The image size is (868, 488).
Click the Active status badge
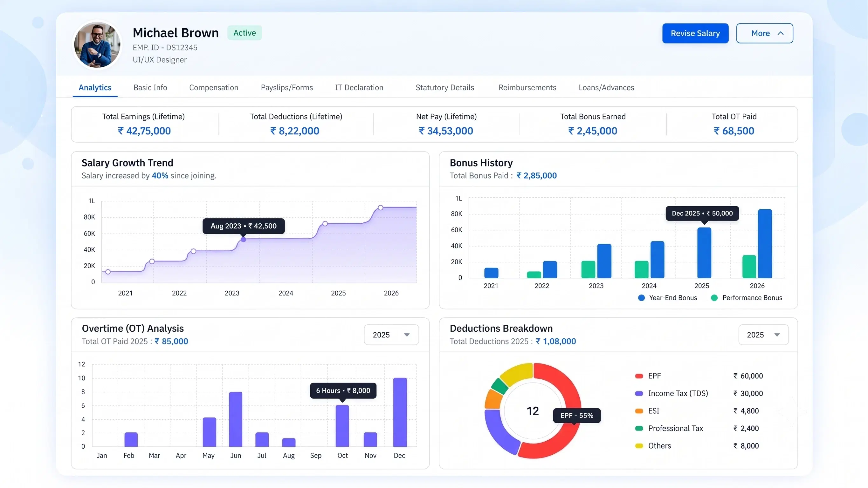(x=245, y=33)
